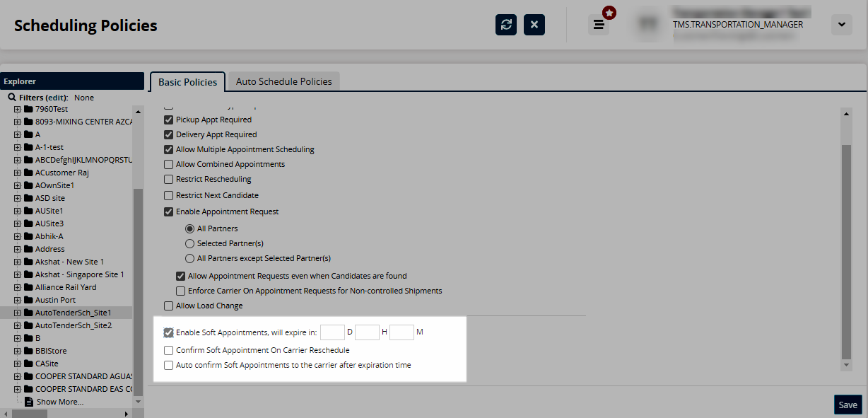
Task: Expand the AutoTenderSch_Site2 tree node
Action: tap(18, 325)
